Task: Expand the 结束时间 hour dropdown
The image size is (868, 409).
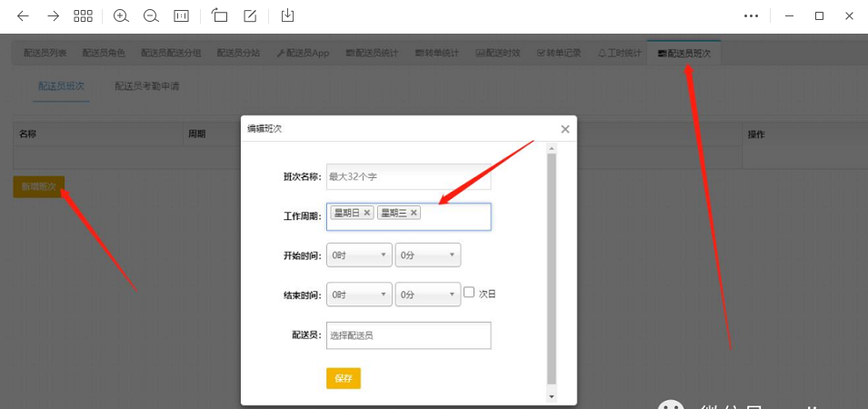Action: [359, 294]
